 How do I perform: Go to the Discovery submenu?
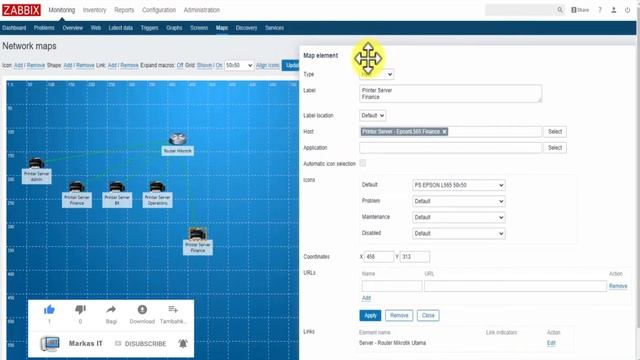pyautogui.click(x=247, y=28)
